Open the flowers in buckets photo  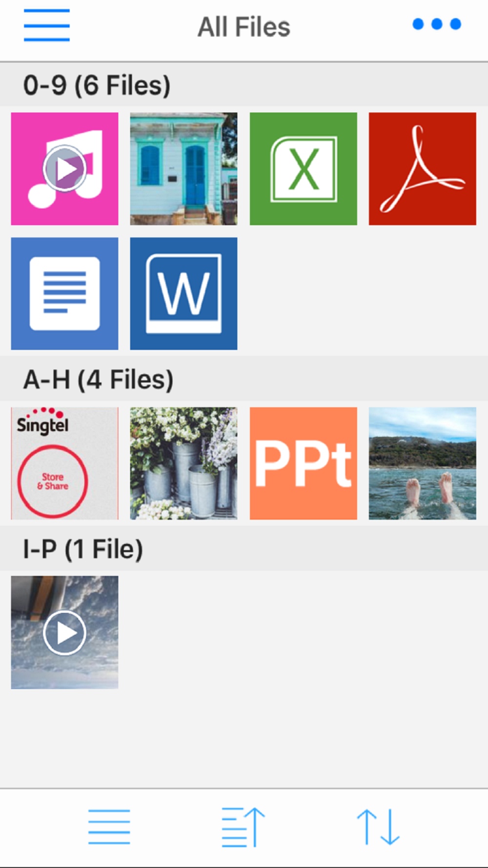tap(183, 463)
